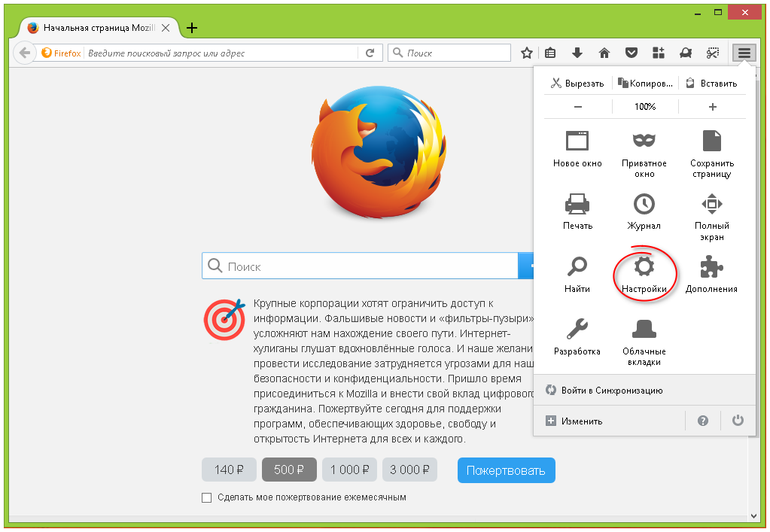The image size is (770, 532).
Task: Click the help question mark icon
Action: click(x=703, y=421)
